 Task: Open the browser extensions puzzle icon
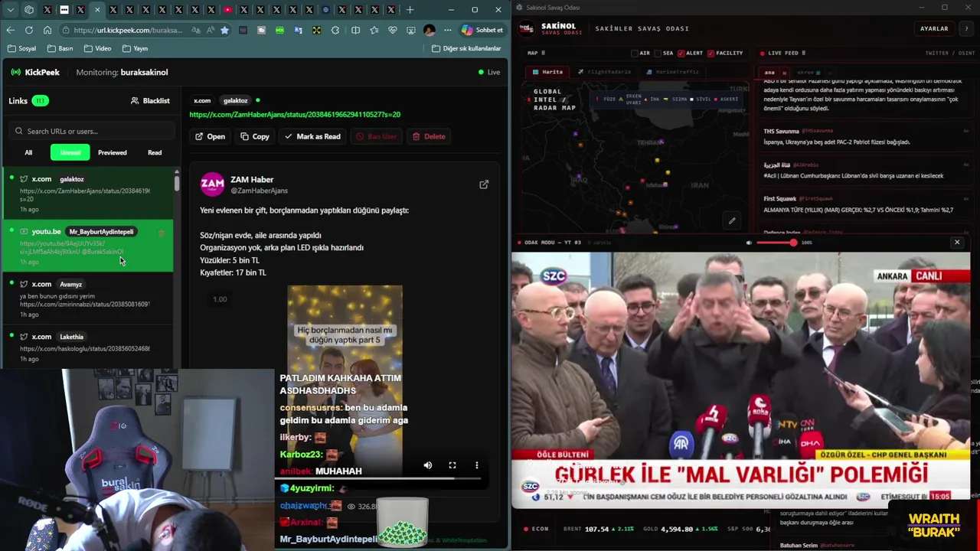pyautogui.click(x=335, y=30)
